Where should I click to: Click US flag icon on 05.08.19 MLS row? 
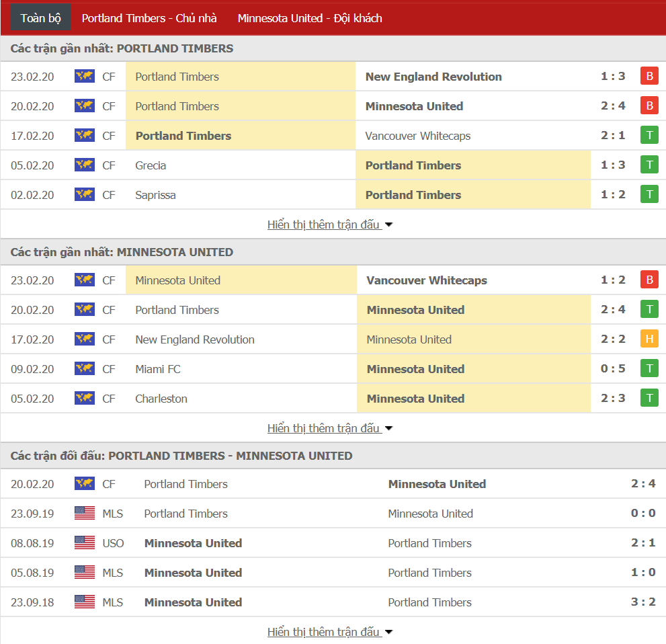click(x=85, y=572)
